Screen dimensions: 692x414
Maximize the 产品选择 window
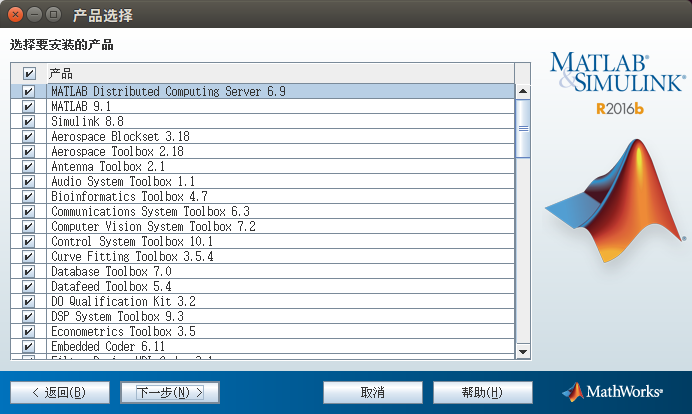pos(54,15)
